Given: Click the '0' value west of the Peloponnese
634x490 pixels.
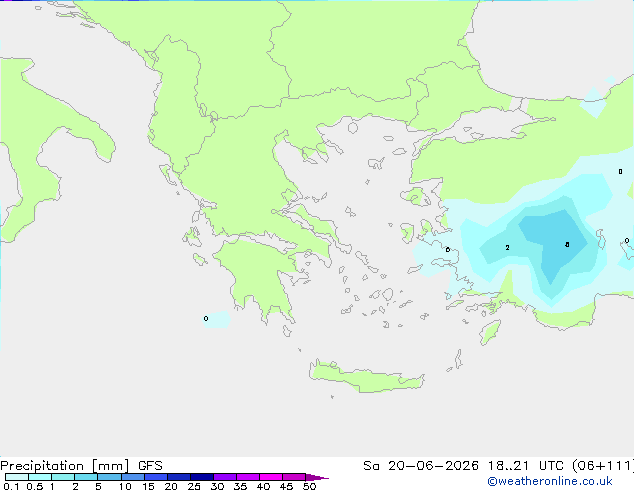Looking at the screenshot, I should 206,319.
